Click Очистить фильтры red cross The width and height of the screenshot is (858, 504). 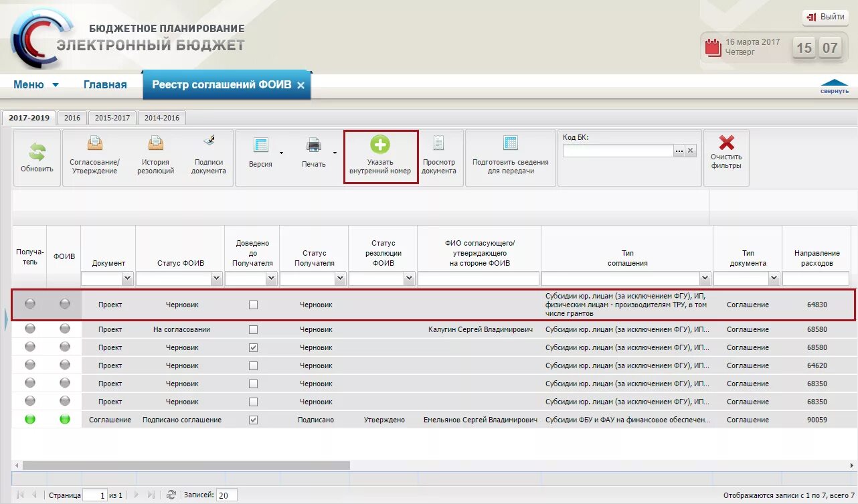[x=726, y=143]
